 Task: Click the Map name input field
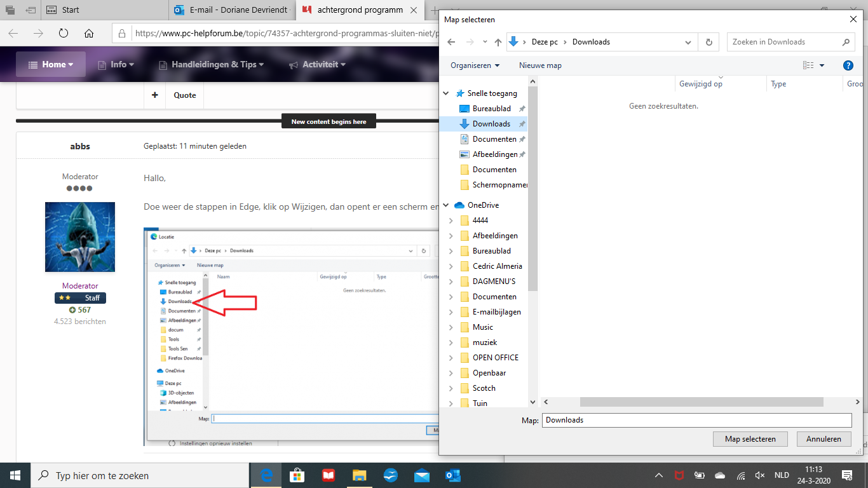coord(696,420)
